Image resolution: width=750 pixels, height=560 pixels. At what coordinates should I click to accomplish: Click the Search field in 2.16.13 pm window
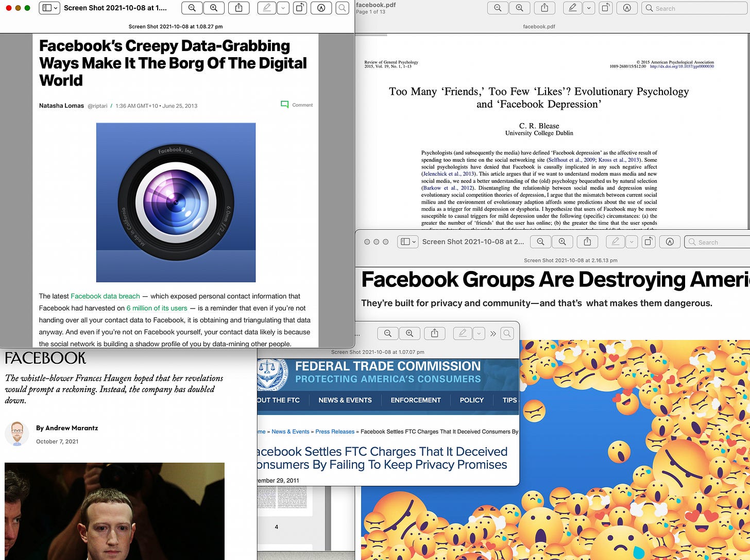coord(717,242)
